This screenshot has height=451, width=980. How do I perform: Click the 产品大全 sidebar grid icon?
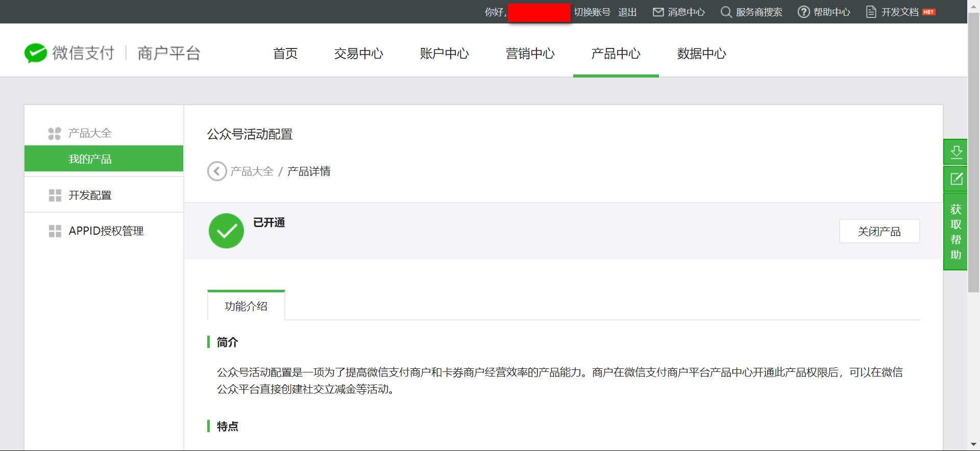pos(55,133)
